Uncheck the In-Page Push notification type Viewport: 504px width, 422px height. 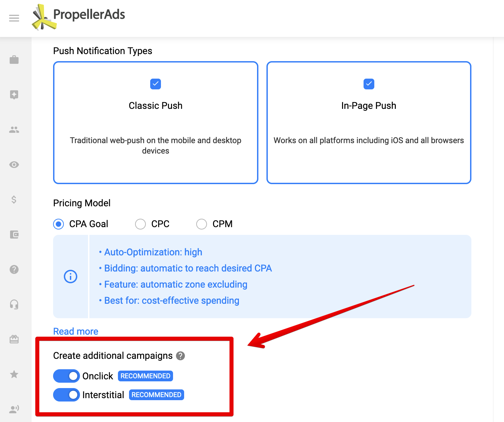tap(369, 84)
